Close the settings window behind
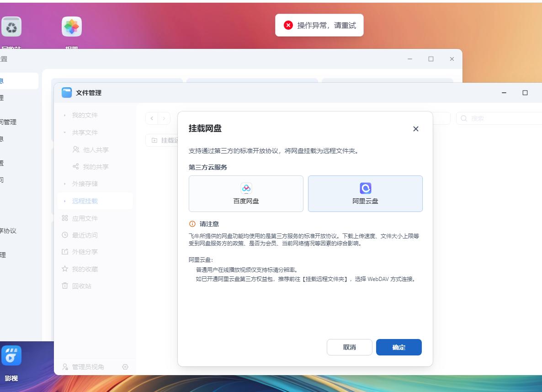Image resolution: width=542 pixels, height=392 pixels. [452, 59]
